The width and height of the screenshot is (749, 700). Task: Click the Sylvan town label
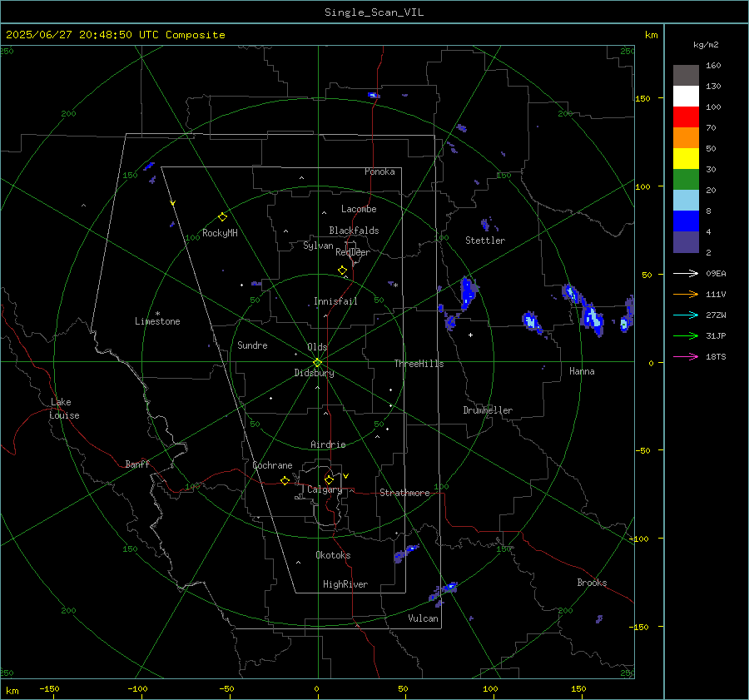(x=318, y=246)
